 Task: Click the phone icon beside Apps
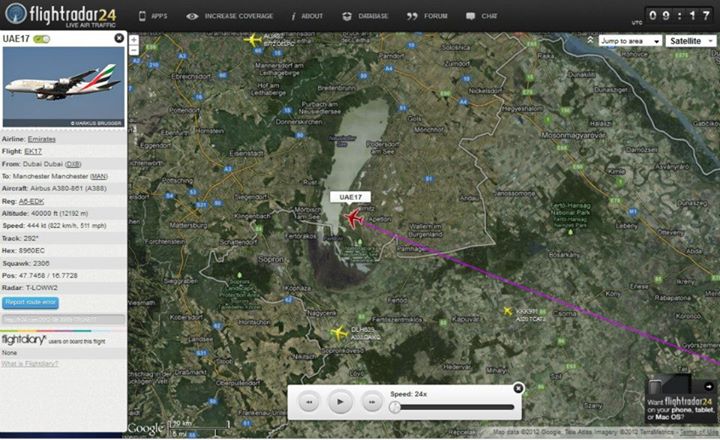click(142, 16)
